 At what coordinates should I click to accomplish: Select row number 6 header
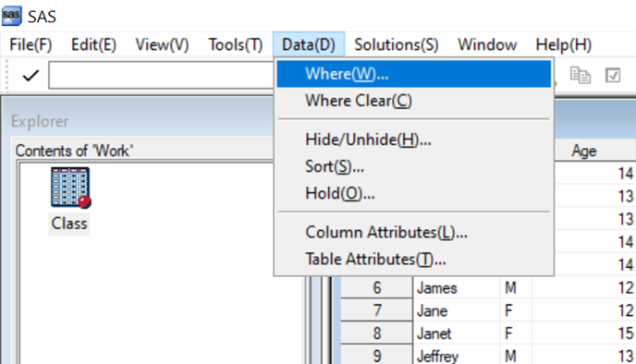[377, 288]
